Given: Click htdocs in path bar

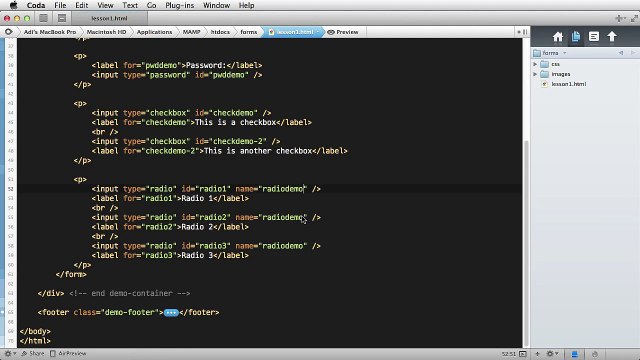Looking at the screenshot, I should [220, 32].
